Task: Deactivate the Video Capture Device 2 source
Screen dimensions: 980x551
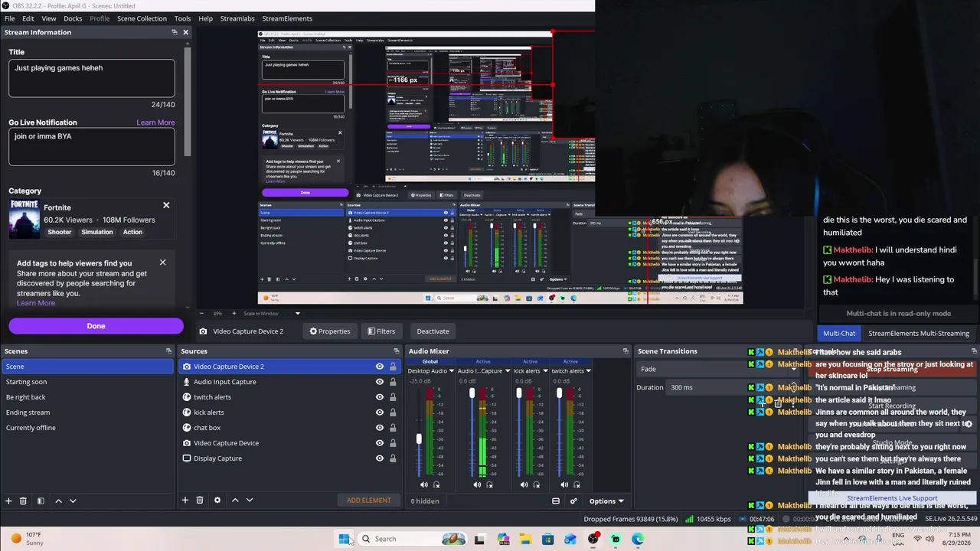Action: (x=433, y=331)
